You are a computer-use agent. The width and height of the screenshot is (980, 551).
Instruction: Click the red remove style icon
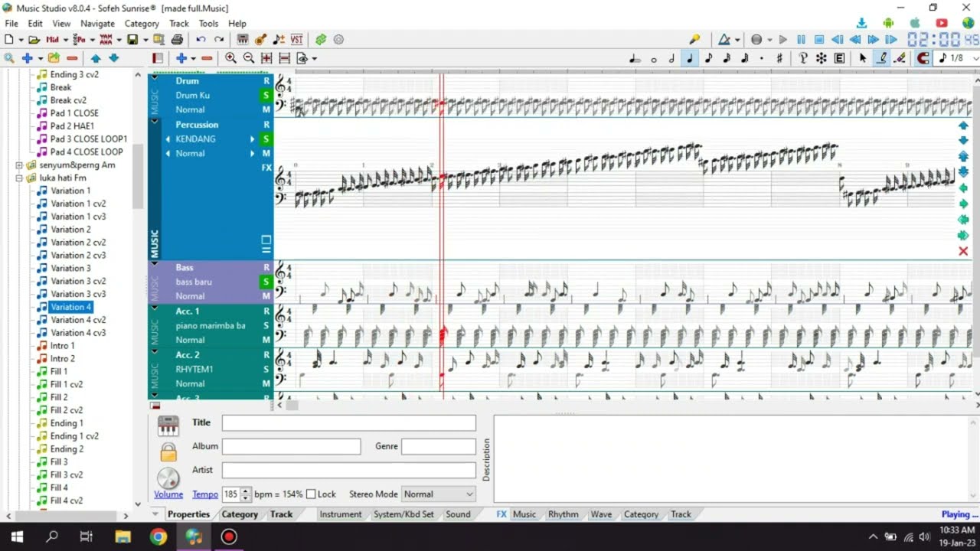point(72,58)
